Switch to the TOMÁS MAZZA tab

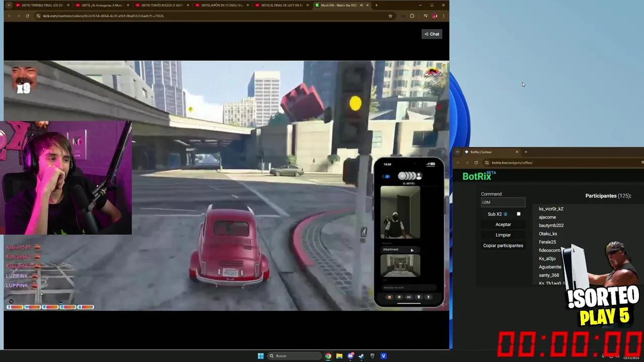tap(162, 5)
